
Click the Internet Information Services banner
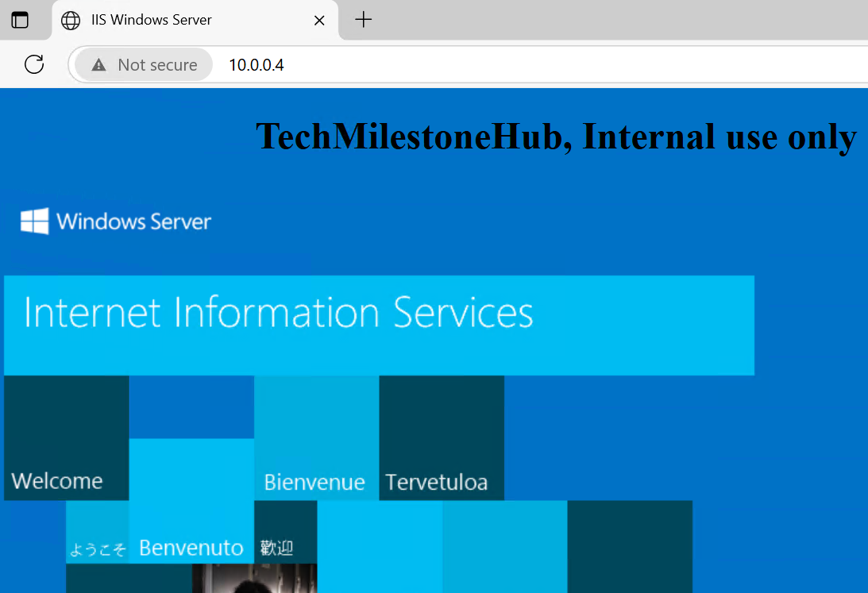tap(379, 325)
